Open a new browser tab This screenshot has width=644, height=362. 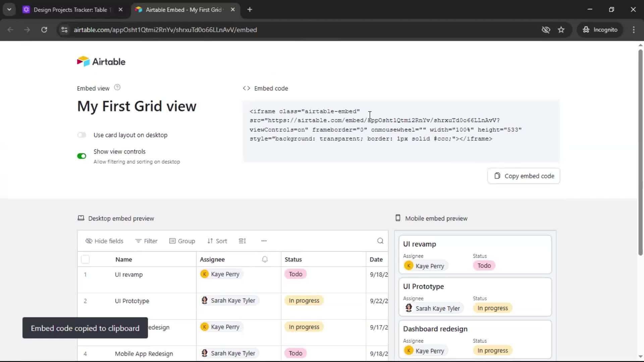point(250,10)
